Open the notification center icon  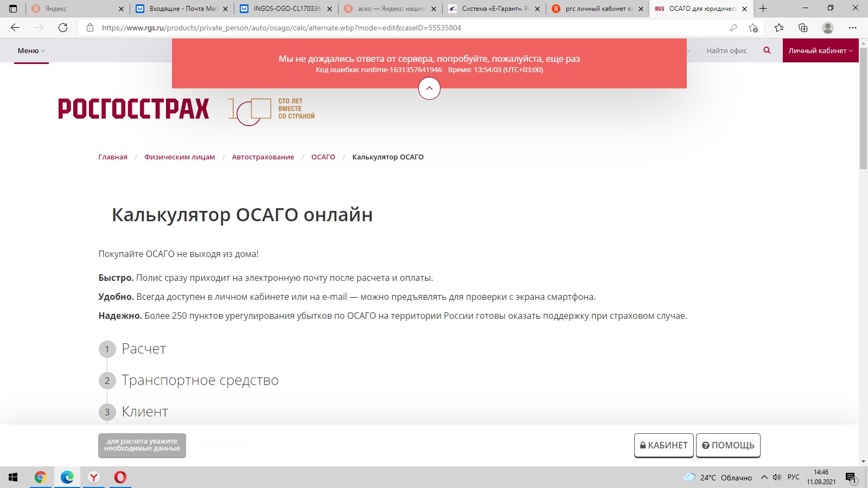point(851,478)
